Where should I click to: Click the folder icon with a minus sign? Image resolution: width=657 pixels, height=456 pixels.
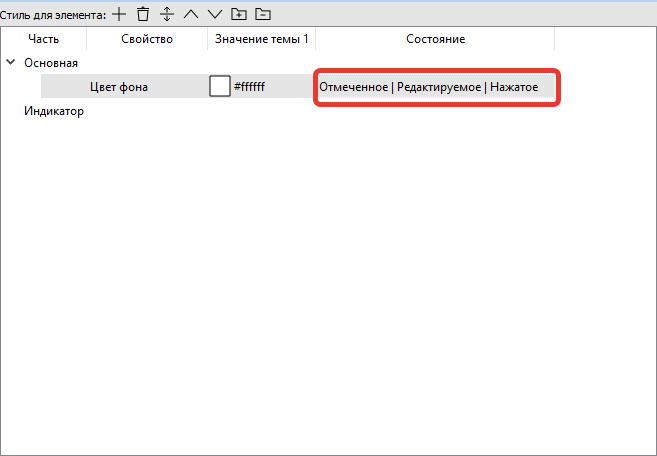pos(262,14)
